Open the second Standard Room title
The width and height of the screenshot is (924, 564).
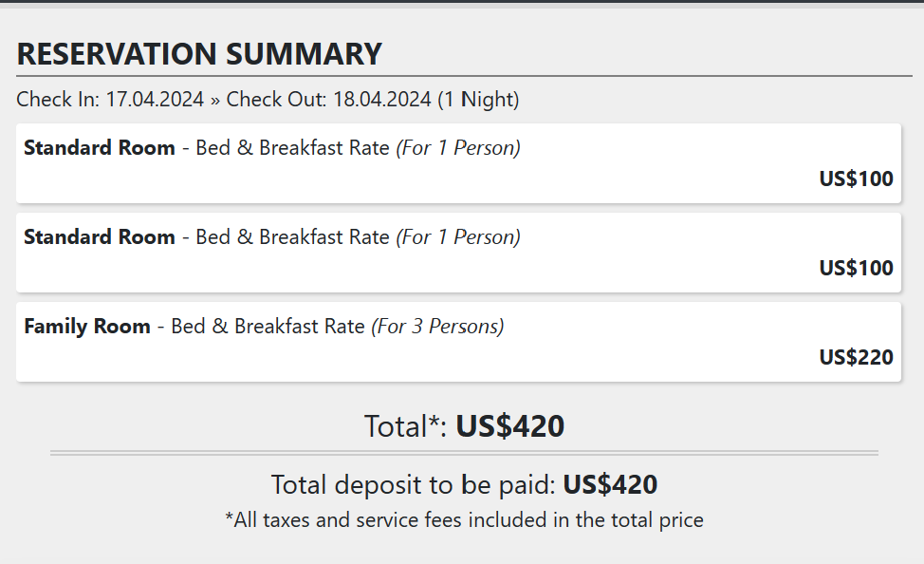(x=100, y=237)
